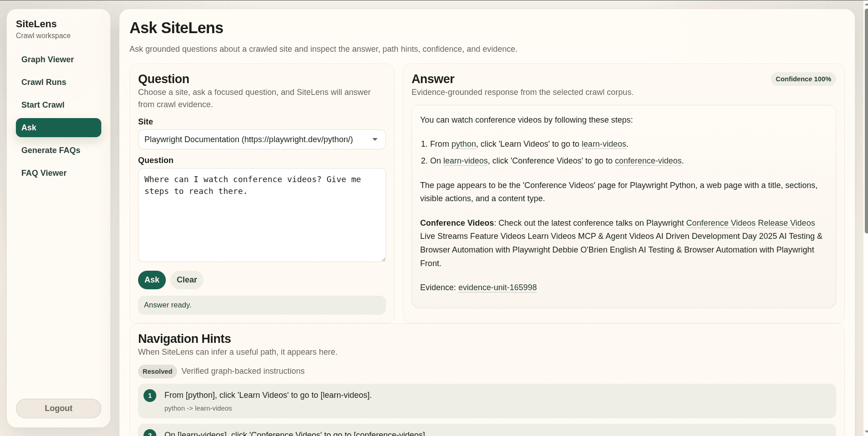Click navigation hint step 1 number badge
Screen dimensions: 868x436
150,396
